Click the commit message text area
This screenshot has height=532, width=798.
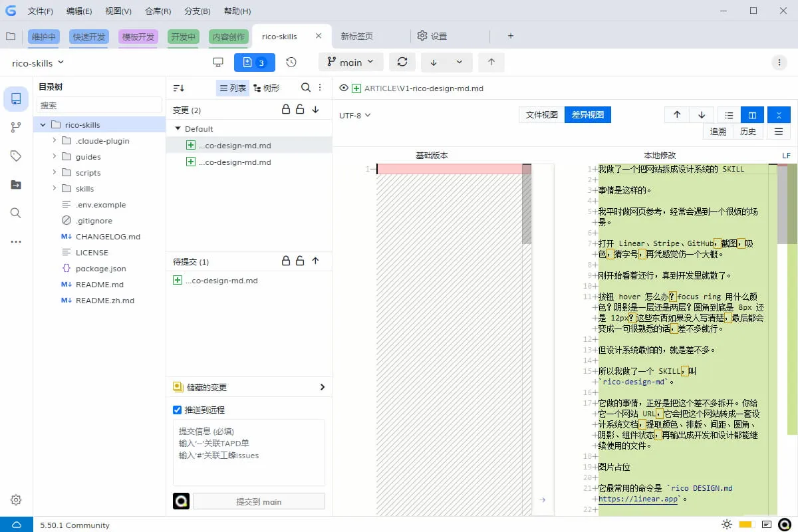(x=249, y=452)
